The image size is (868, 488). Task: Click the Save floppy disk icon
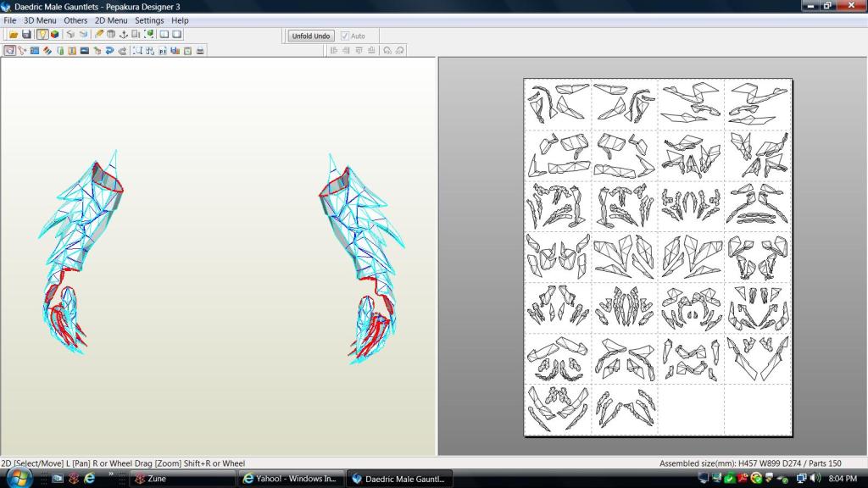pyautogui.click(x=26, y=34)
